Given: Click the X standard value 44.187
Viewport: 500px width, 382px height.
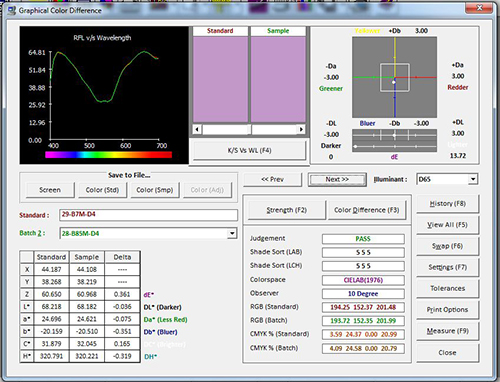Looking at the screenshot, I should pos(51,269).
